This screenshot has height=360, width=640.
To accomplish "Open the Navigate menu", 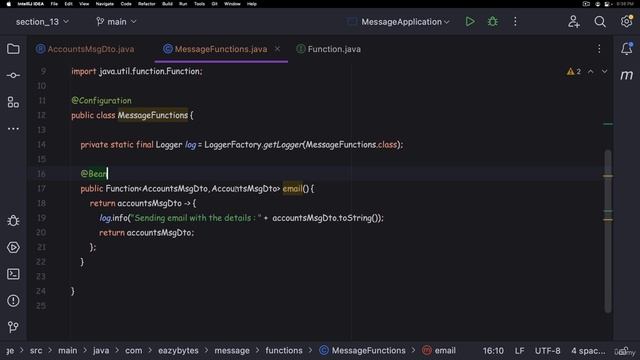I will [x=104, y=4].
